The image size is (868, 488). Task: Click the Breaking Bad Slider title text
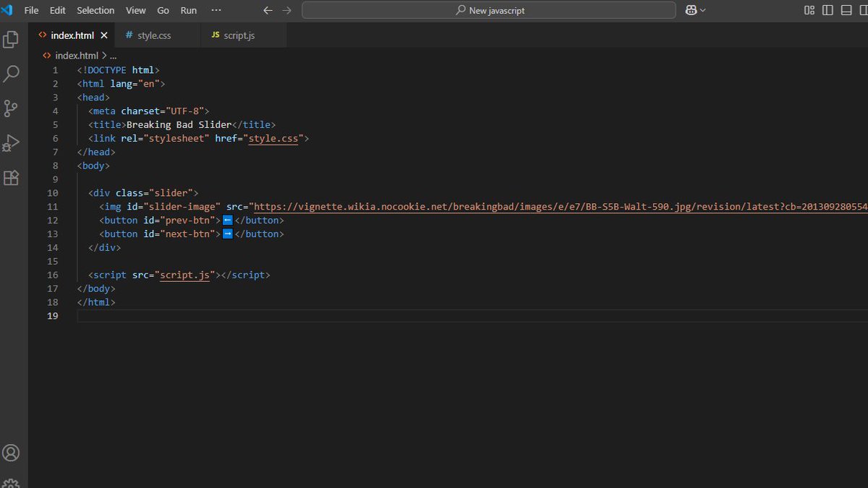[x=179, y=124]
